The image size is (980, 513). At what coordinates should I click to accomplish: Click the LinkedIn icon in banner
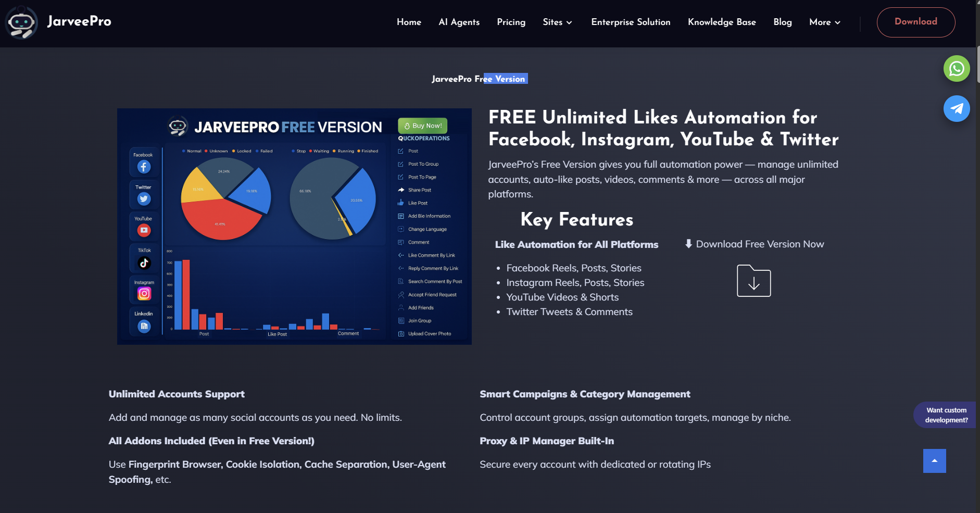point(144,326)
